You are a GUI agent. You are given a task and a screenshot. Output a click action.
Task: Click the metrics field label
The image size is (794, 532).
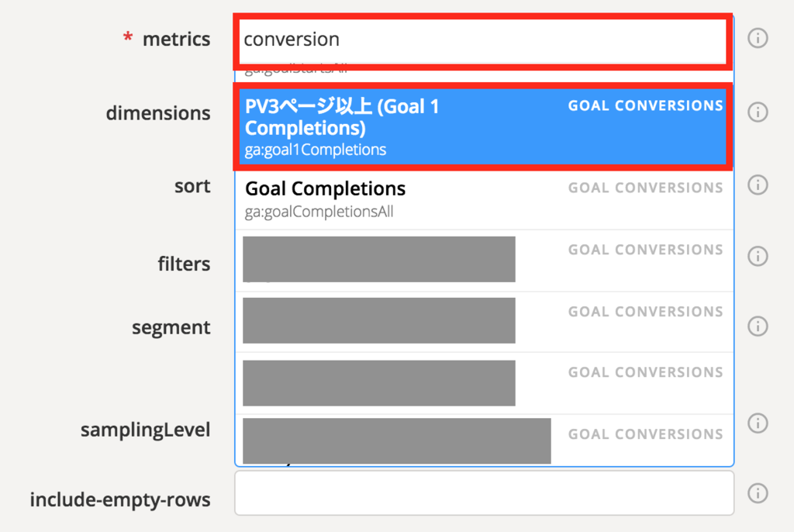click(x=176, y=40)
